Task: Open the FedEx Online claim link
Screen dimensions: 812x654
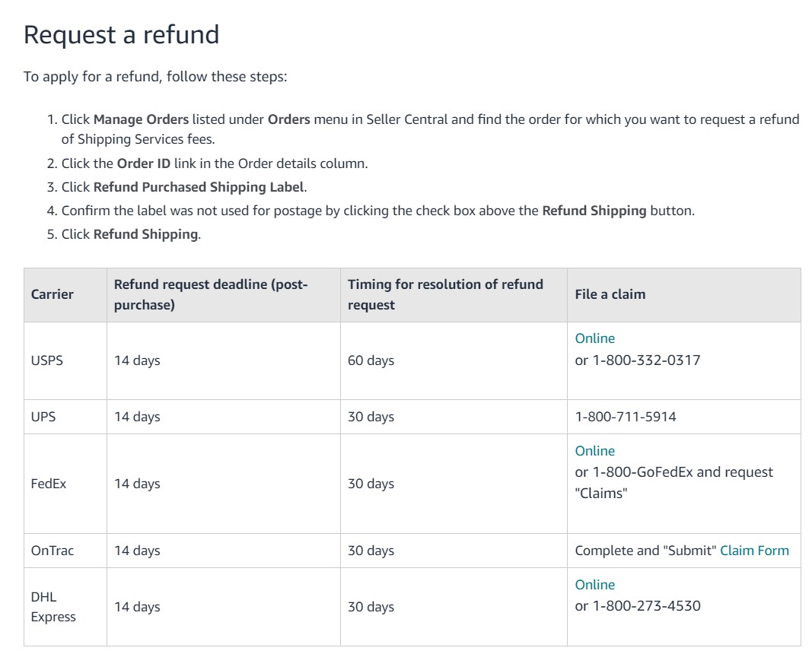Action: [594, 451]
